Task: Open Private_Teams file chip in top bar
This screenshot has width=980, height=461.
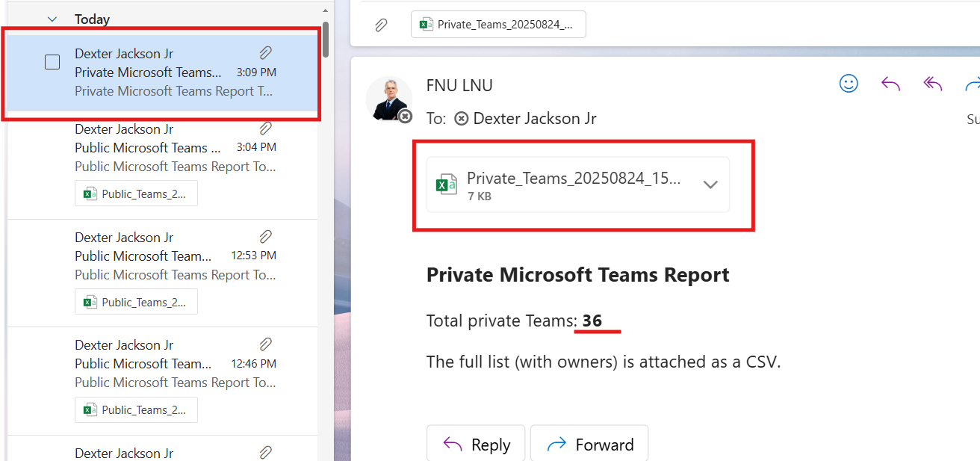Action: pos(498,25)
